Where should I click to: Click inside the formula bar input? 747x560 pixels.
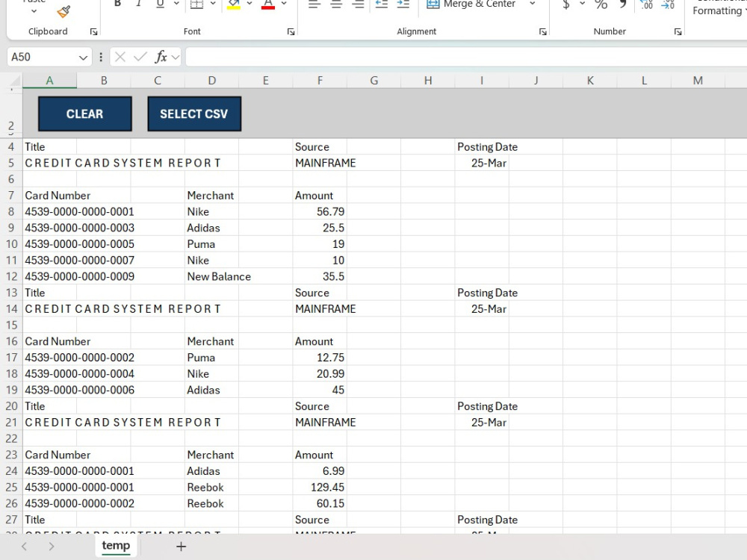tap(466, 57)
